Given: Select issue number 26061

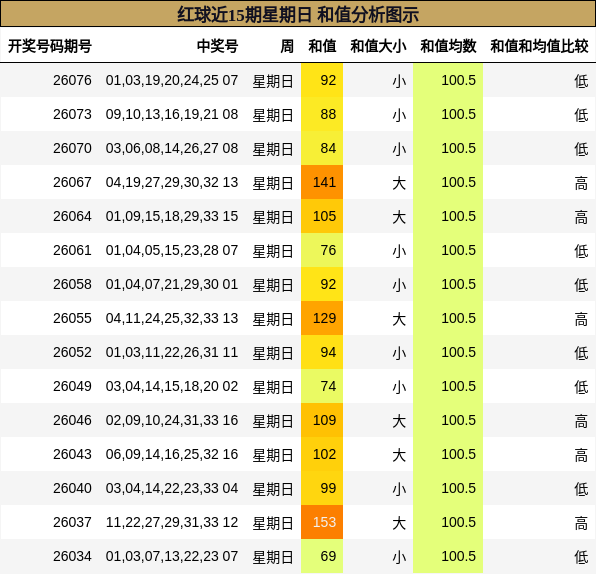Looking at the screenshot, I should coord(72,250).
